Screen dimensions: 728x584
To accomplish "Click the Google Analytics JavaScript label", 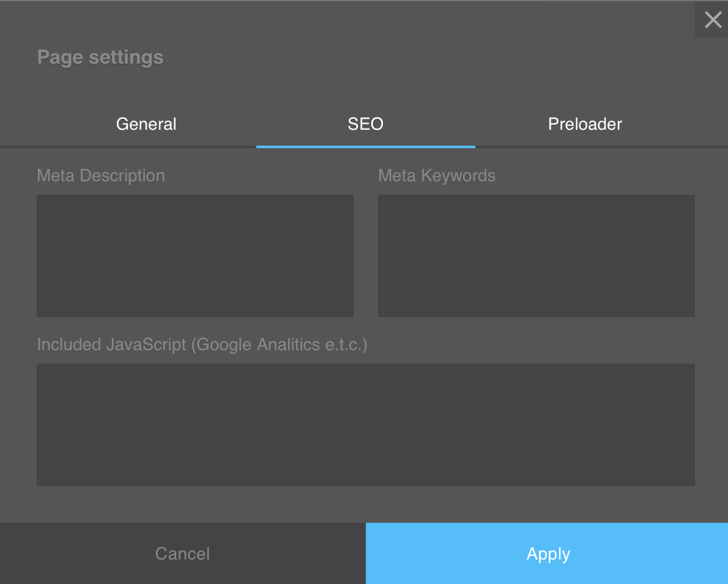I will coord(202,345).
